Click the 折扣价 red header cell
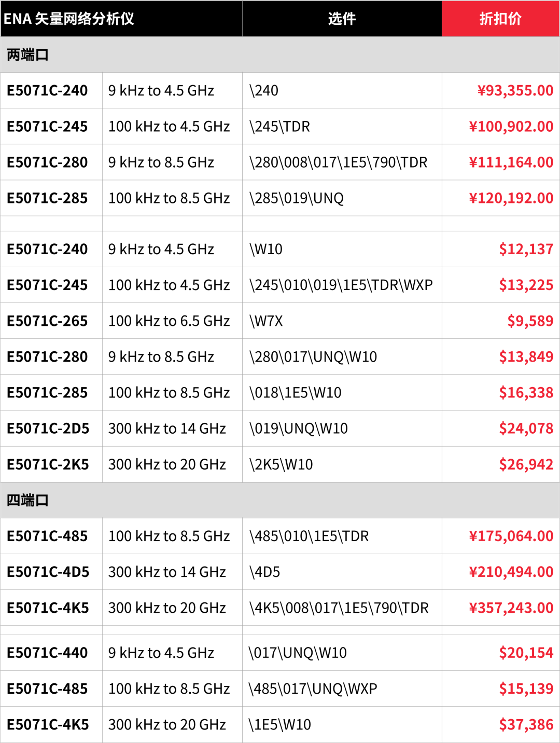The width and height of the screenshot is (560, 743). tap(500, 19)
